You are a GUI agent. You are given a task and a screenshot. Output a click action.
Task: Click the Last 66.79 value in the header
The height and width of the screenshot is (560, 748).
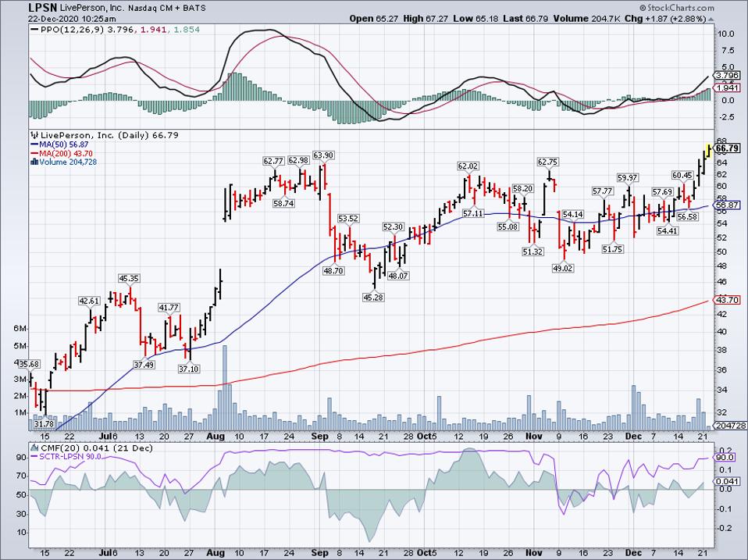point(526,19)
